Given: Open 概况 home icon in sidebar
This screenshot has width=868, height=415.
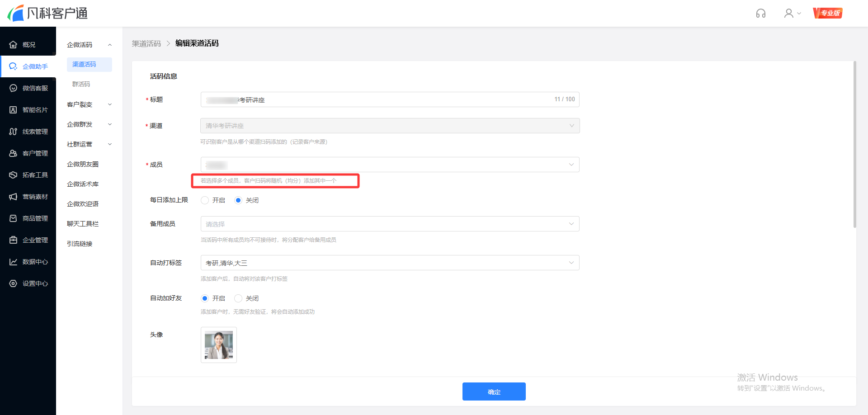Looking at the screenshot, I should coord(14,45).
